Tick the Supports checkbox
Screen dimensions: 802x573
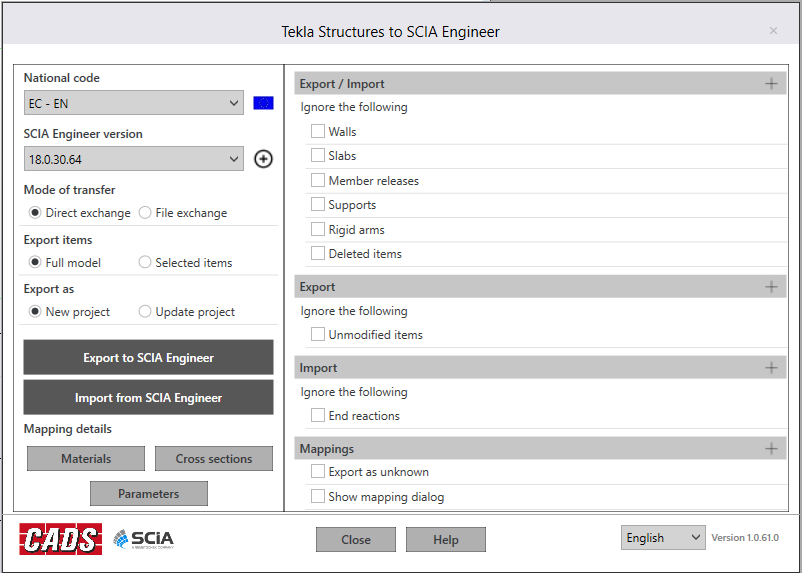(318, 204)
